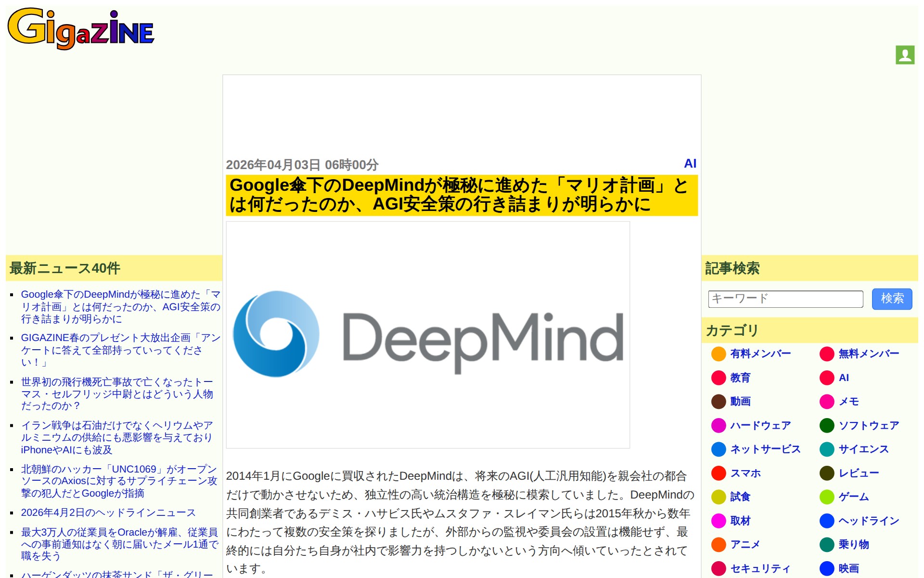Open the ネットサービス category link text
Viewport: 924px width, 578px height.
click(765, 449)
